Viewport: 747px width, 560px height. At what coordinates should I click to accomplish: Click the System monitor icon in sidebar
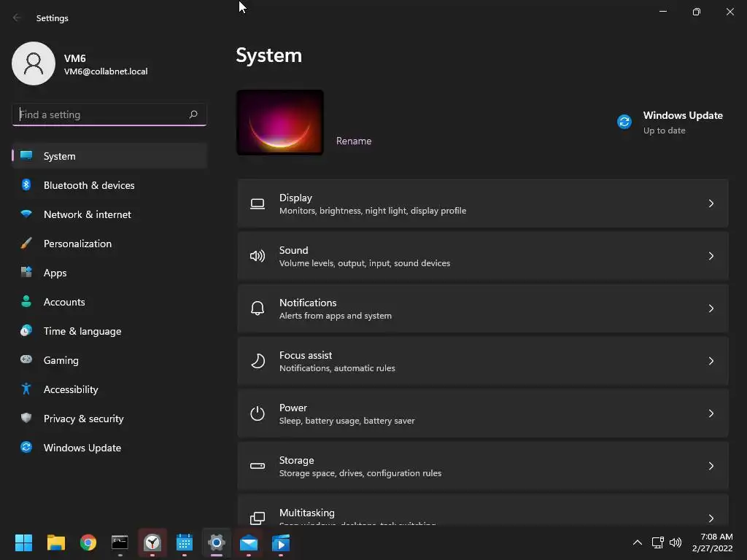tap(26, 156)
